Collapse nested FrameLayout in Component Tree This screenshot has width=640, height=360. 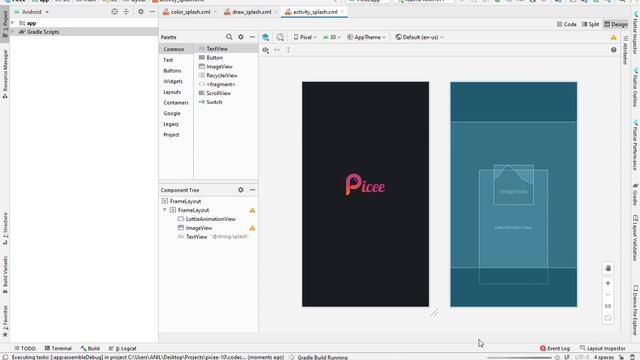[x=165, y=210]
